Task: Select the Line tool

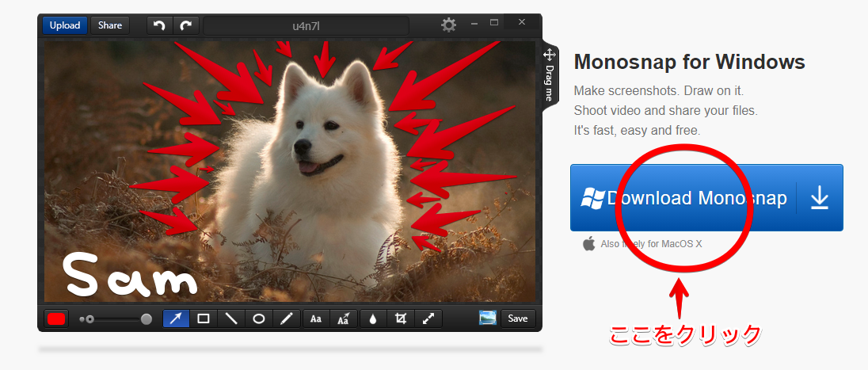Action: click(230, 319)
